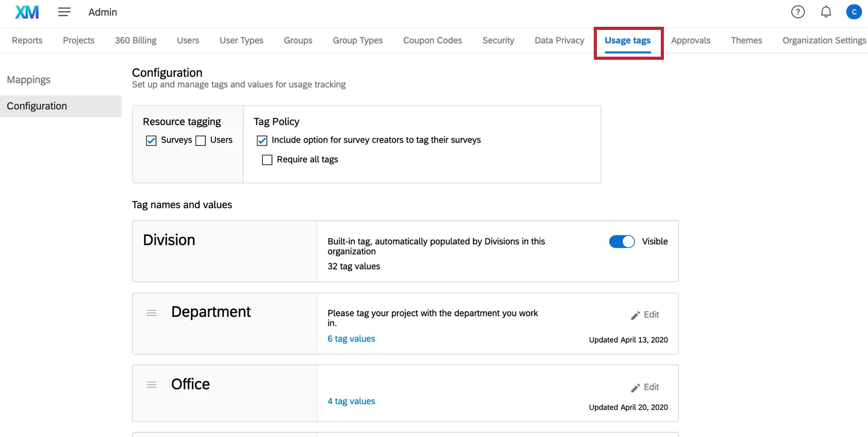
Task: Click the pencil icon for Office tag
Action: tap(636, 388)
